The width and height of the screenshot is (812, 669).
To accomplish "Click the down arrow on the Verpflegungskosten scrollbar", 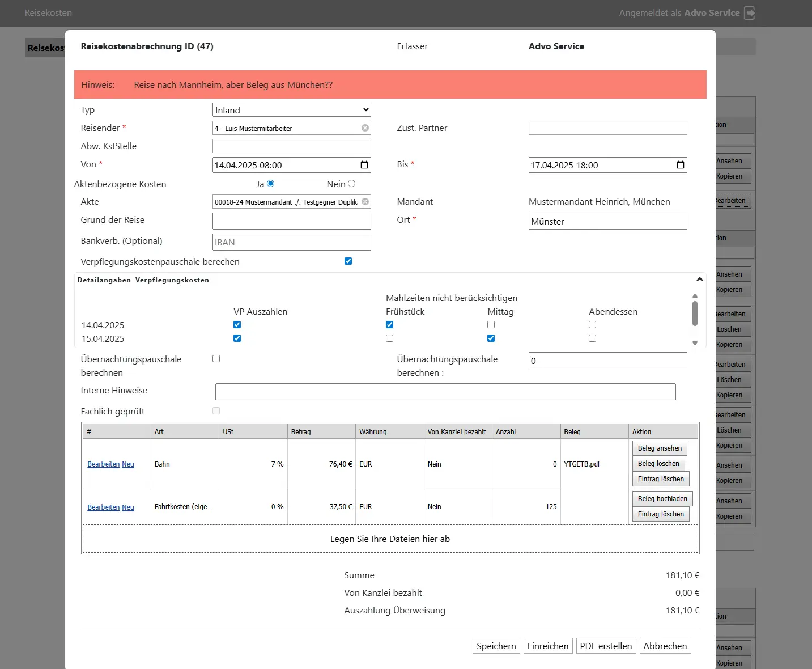I will point(695,343).
